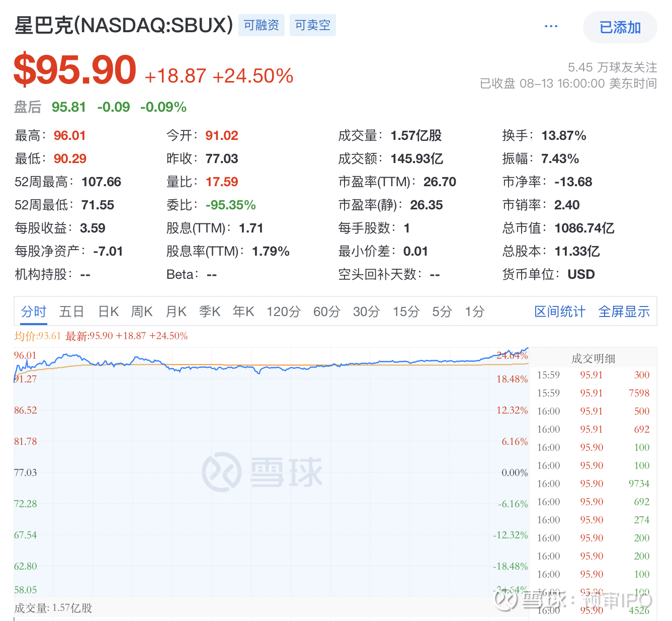Image resolution: width=672 pixels, height=621 pixels.
Task: Click the 市销率 value 2.40
Action: point(567,205)
